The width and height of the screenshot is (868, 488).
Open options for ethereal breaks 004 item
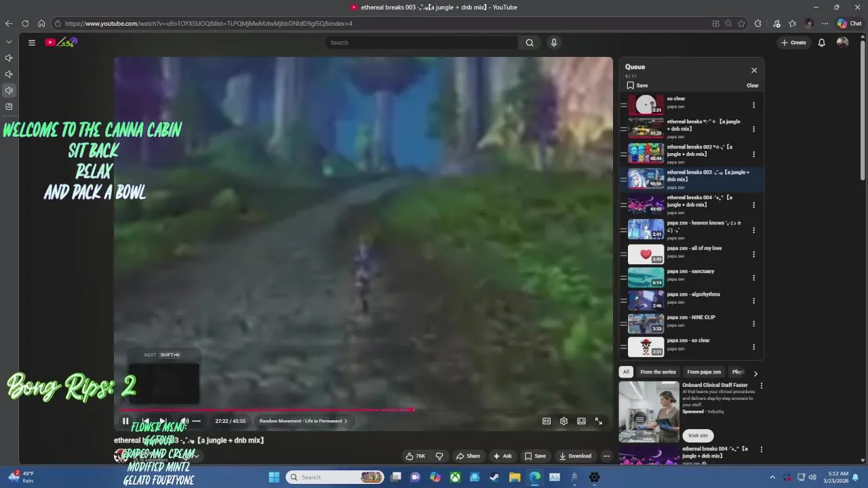tap(753, 205)
